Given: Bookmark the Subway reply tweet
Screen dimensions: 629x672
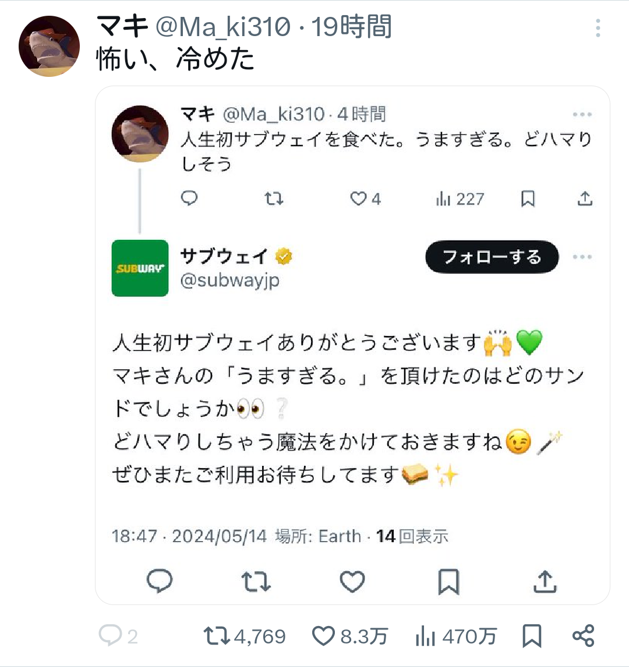Looking at the screenshot, I should point(448,582).
